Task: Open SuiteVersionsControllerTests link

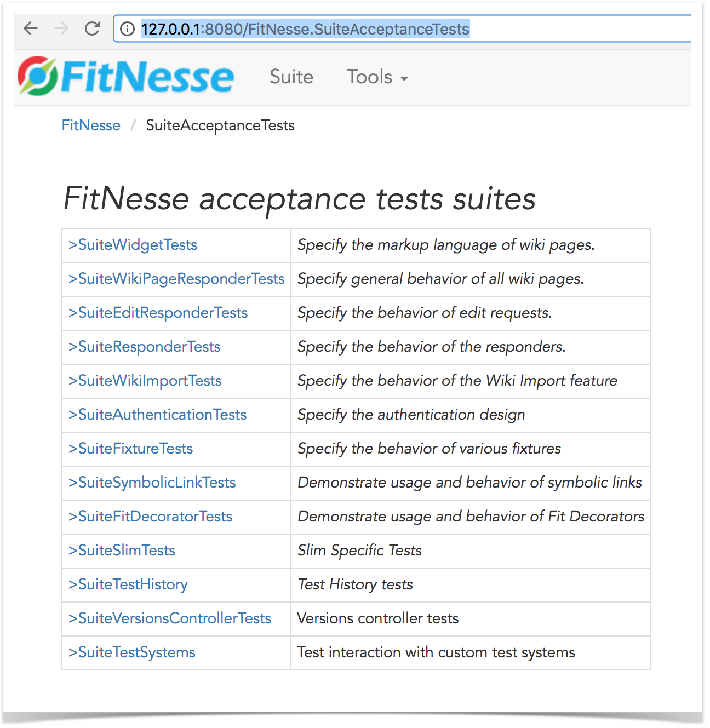Action: click(170, 618)
